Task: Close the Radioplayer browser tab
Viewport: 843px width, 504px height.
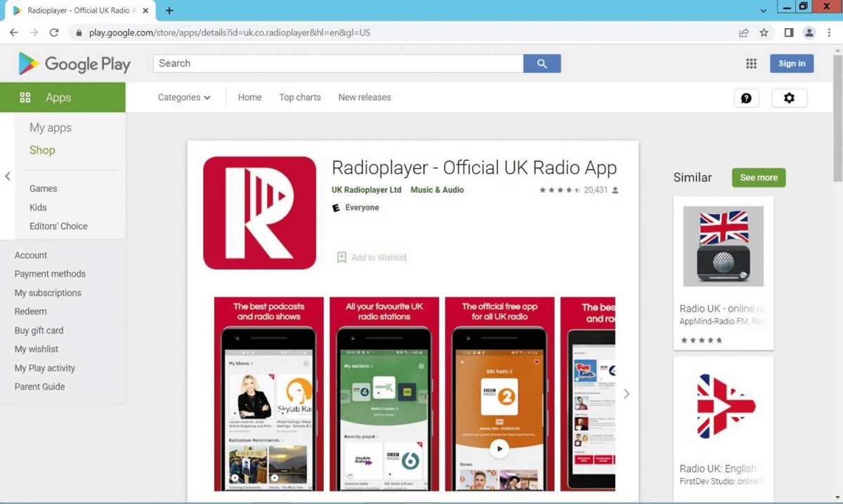Action: coord(145,11)
